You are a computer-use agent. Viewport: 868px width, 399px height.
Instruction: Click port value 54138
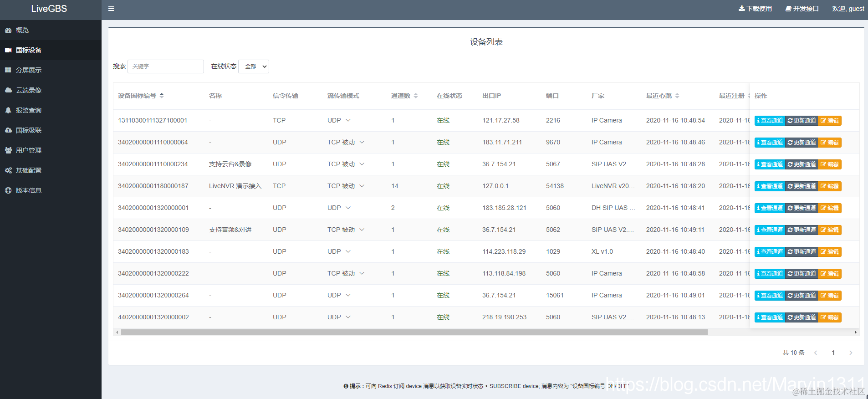click(555, 186)
